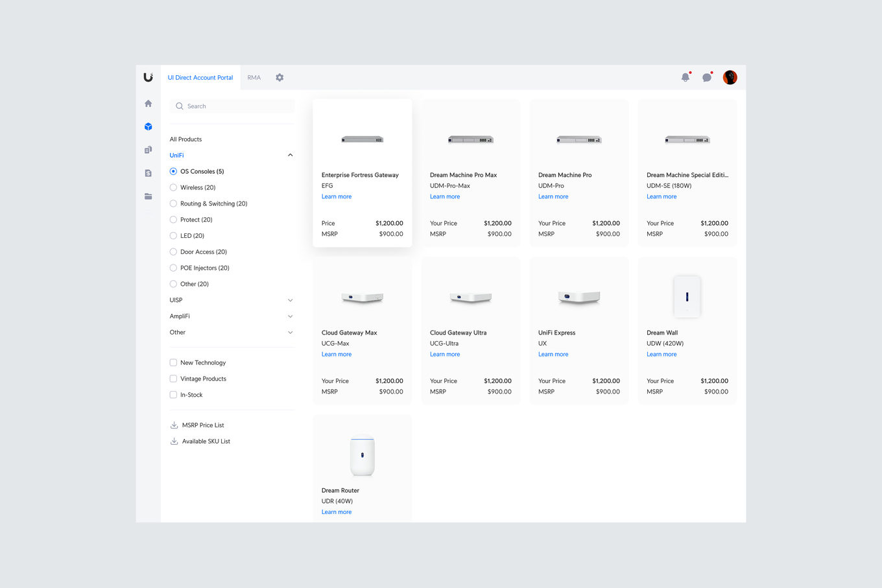Switch to the RMA tab
Viewport: 882px width, 588px height.
pyautogui.click(x=254, y=78)
